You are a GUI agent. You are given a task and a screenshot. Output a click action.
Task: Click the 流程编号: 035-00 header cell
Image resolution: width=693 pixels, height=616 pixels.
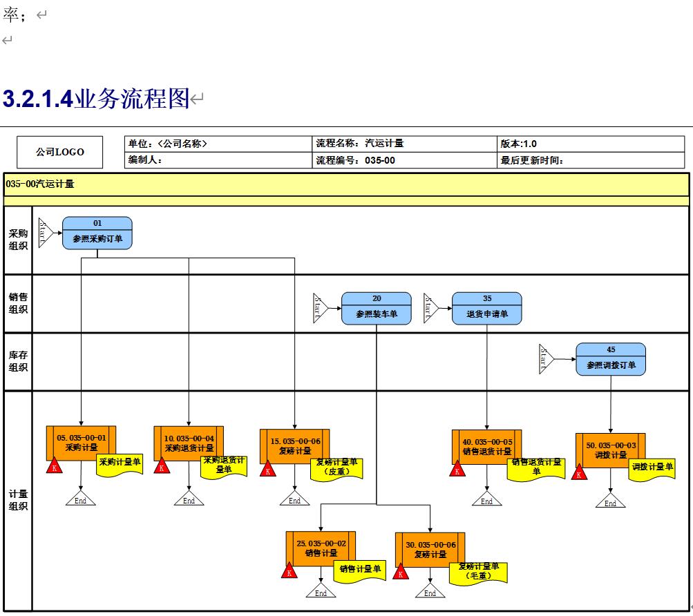point(404,160)
